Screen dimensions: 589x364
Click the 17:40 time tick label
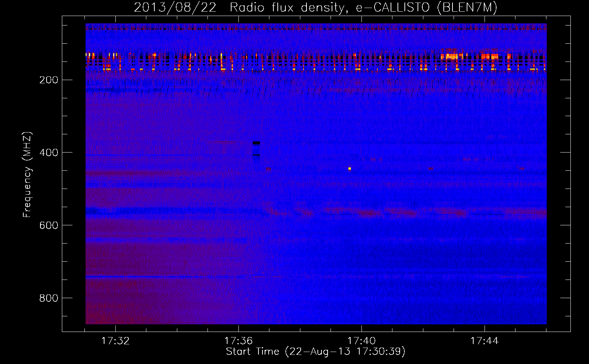[x=361, y=341]
